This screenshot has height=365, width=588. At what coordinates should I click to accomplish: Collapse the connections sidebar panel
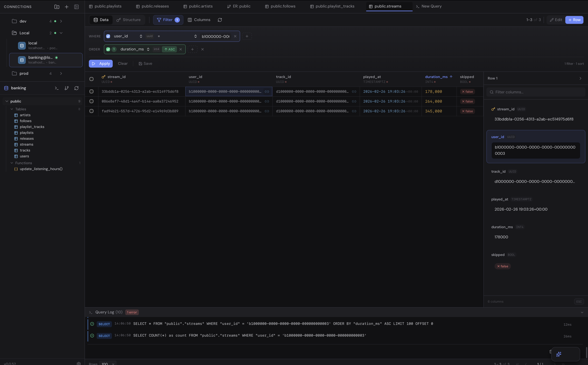coord(76,7)
